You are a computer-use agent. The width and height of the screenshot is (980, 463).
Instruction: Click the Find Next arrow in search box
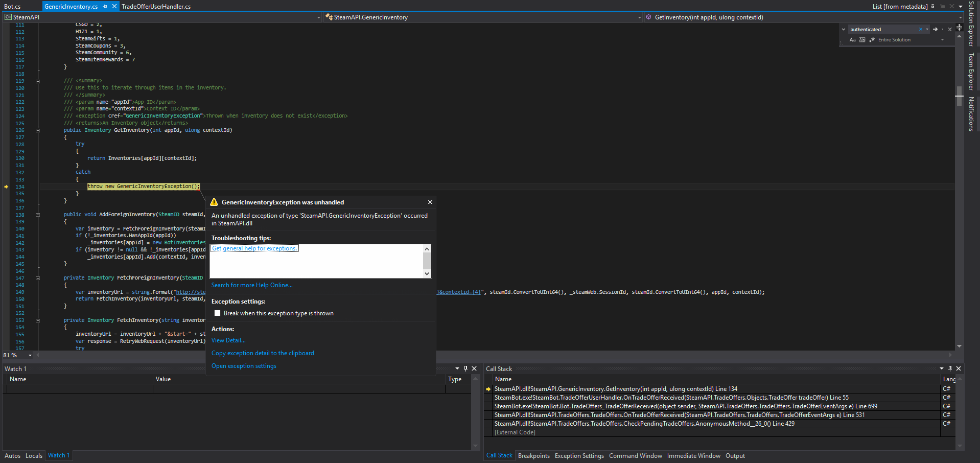tap(935, 29)
